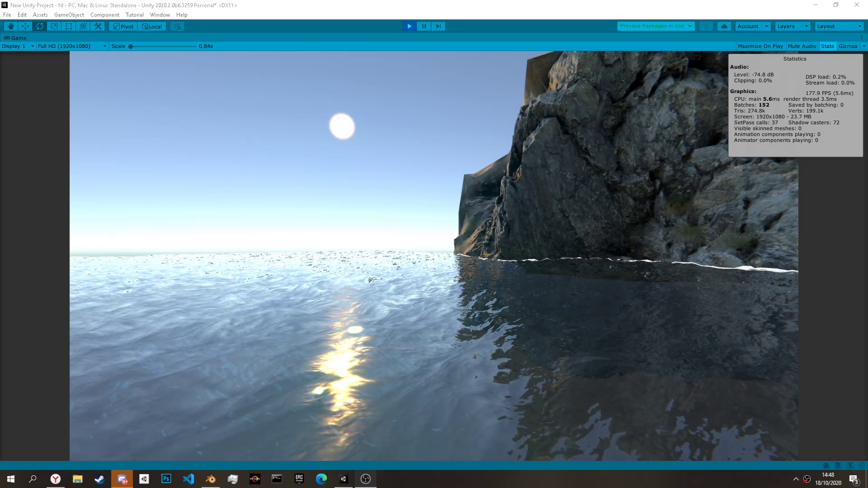The height and width of the screenshot is (488, 868).
Task: Open Unity Hub from taskbar
Action: (144, 479)
